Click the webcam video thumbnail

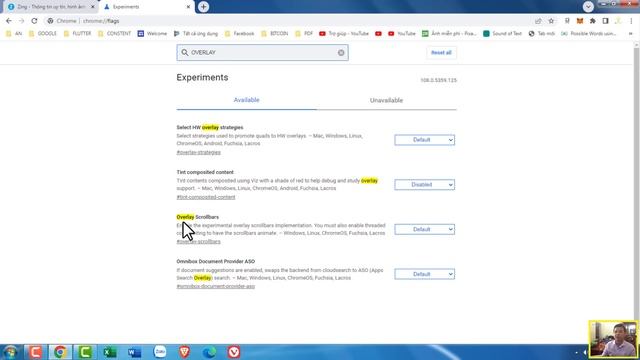click(613, 339)
